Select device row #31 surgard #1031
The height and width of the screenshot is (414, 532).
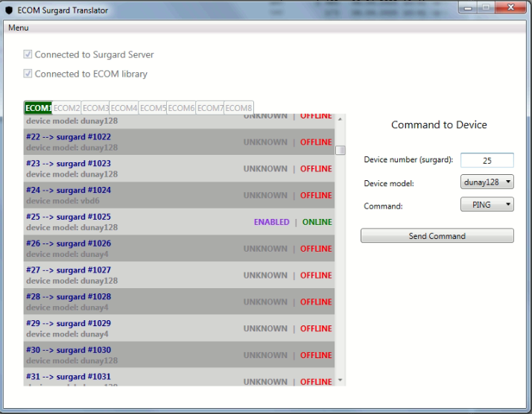(179, 377)
